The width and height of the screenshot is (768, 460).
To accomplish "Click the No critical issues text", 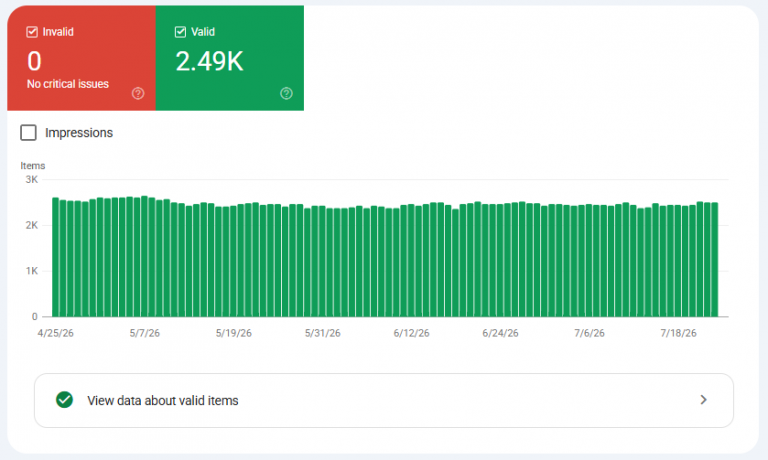I will tap(68, 84).
